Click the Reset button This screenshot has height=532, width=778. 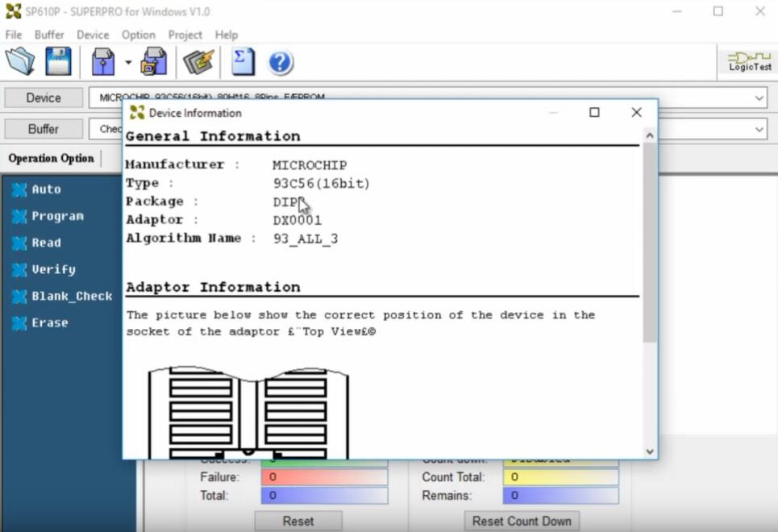coord(298,521)
